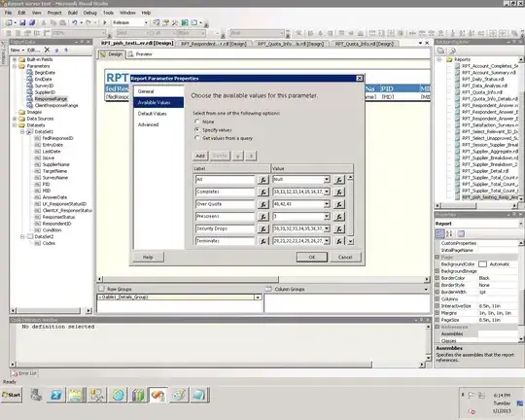Click the available values list scroll down arrow
Screen dimensions: 525x420
[350, 241]
